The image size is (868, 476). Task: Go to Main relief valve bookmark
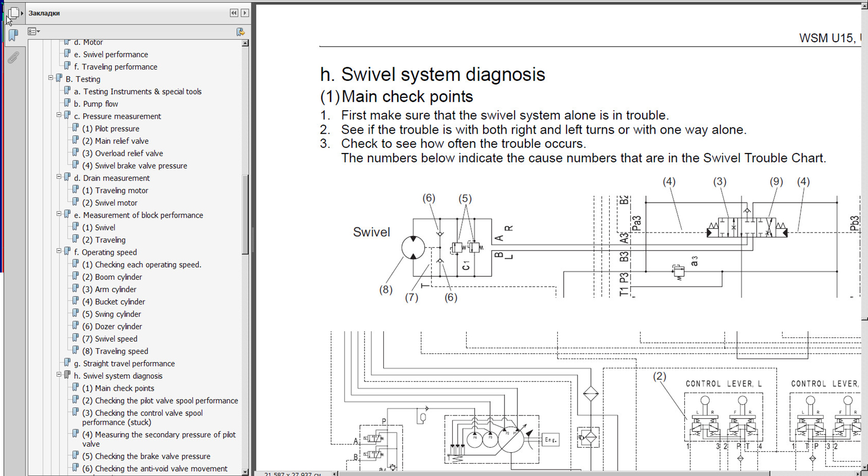tap(122, 141)
